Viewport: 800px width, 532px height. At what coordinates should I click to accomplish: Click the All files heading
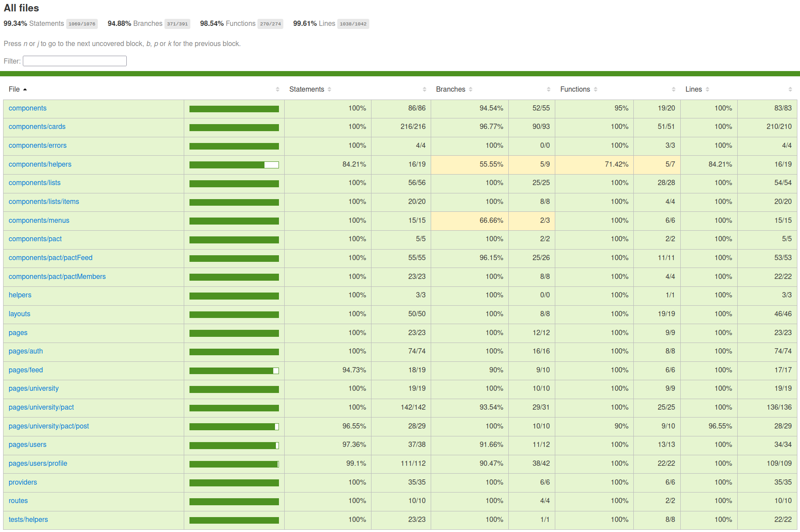coord(21,8)
